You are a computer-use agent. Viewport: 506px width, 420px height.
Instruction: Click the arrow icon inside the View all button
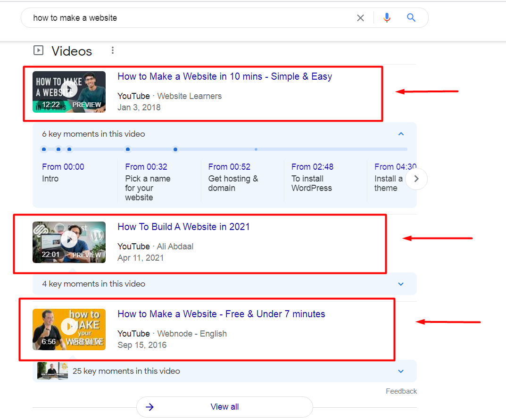pyautogui.click(x=150, y=407)
